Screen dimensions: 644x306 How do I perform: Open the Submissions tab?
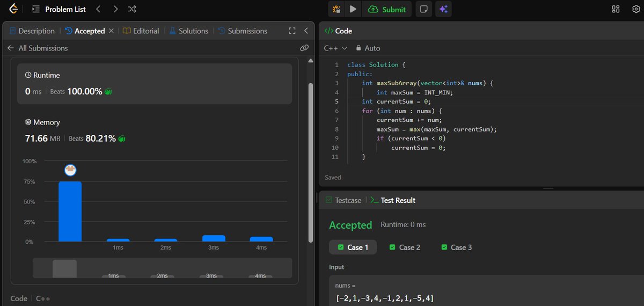242,31
